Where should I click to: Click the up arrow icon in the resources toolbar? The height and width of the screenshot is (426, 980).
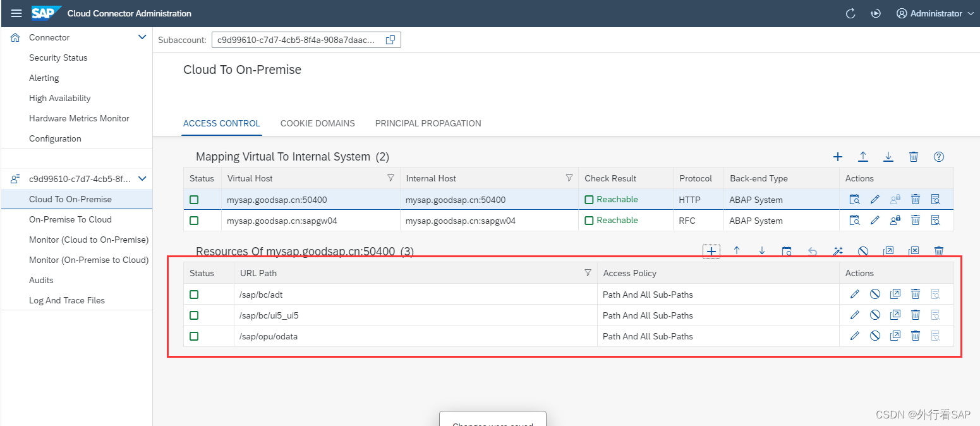click(737, 251)
